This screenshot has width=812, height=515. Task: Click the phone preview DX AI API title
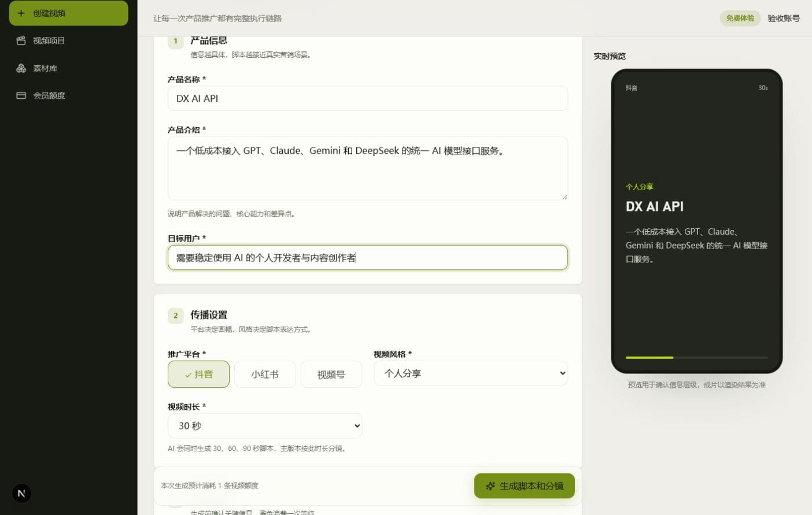pyautogui.click(x=655, y=206)
